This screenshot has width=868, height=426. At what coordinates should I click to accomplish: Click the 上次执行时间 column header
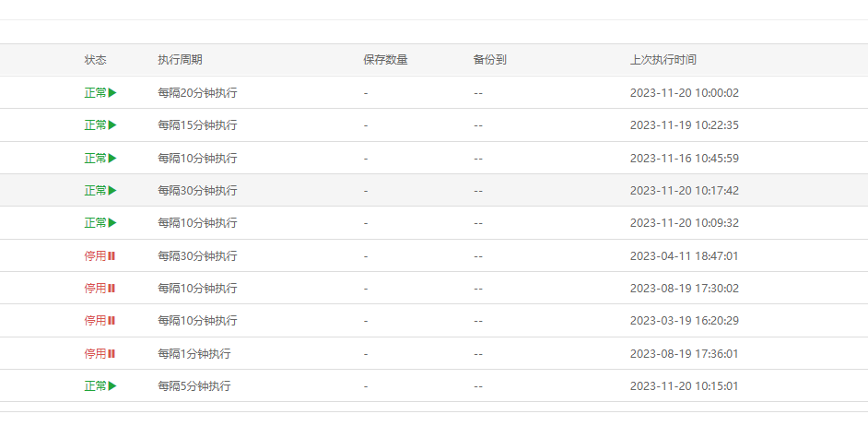pos(663,60)
